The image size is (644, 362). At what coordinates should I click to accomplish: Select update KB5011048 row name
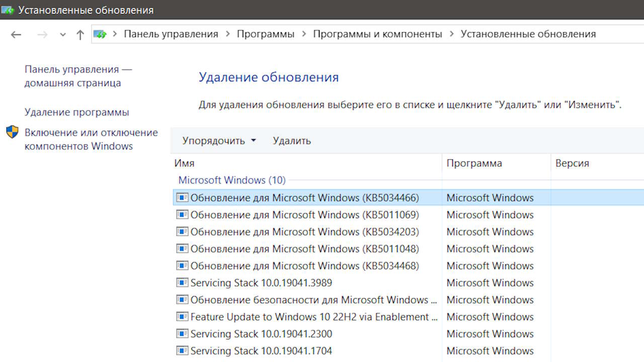point(304,249)
